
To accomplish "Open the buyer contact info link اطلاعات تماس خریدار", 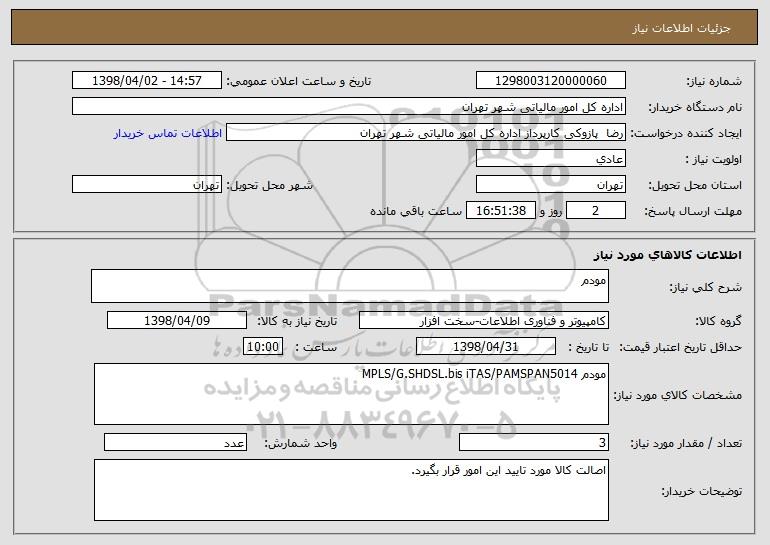I will (x=167, y=134).
